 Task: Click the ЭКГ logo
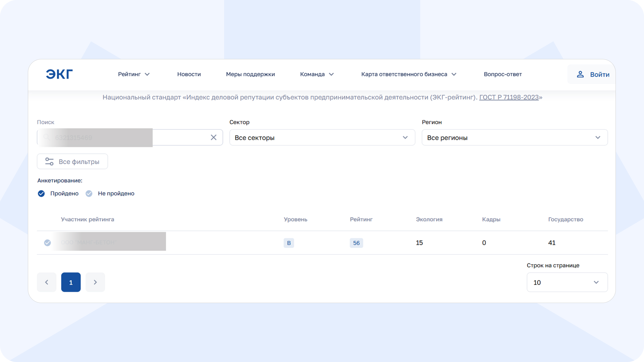(x=59, y=74)
